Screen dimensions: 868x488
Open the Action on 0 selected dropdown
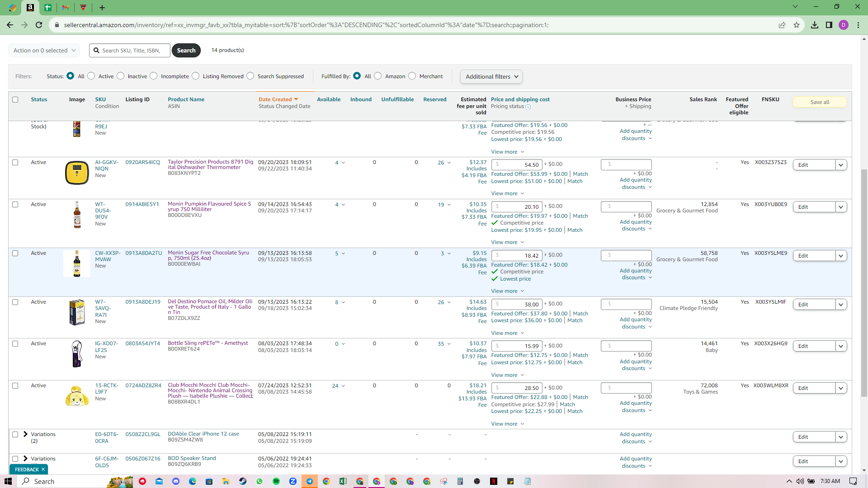coord(44,51)
